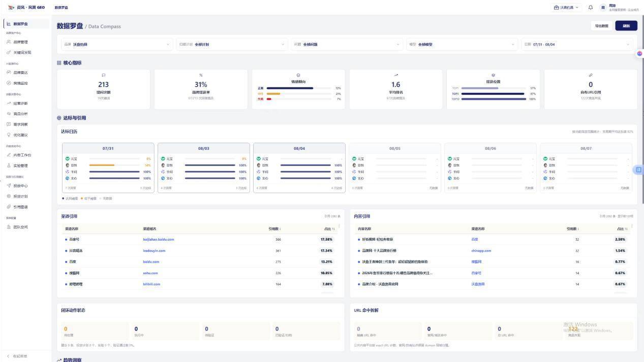Screen dimensions: 644x362
Task: Open 引用图谱 link icon in sidebar
Action: (9, 207)
